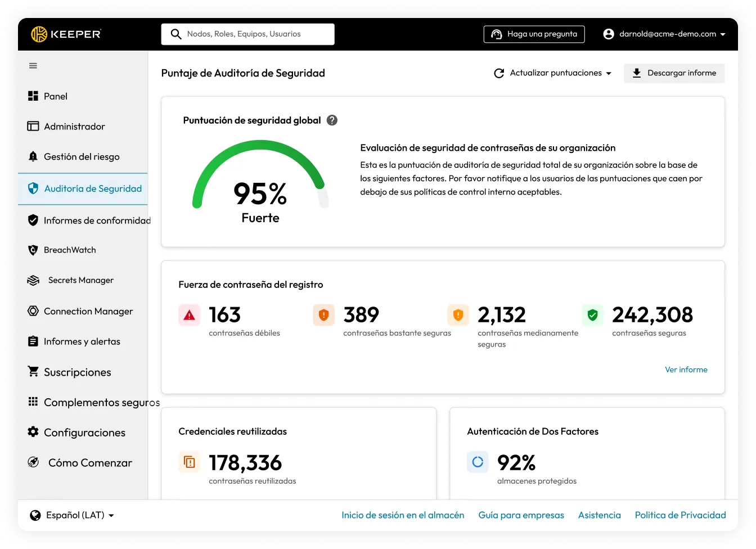
Task: Select Auditoría de Seguridad menu item
Action: click(83, 188)
